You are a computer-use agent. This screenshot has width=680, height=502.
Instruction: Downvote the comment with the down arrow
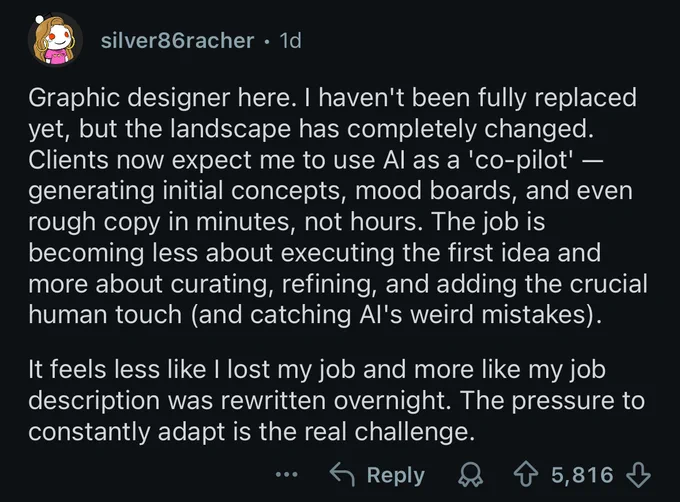point(642,475)
